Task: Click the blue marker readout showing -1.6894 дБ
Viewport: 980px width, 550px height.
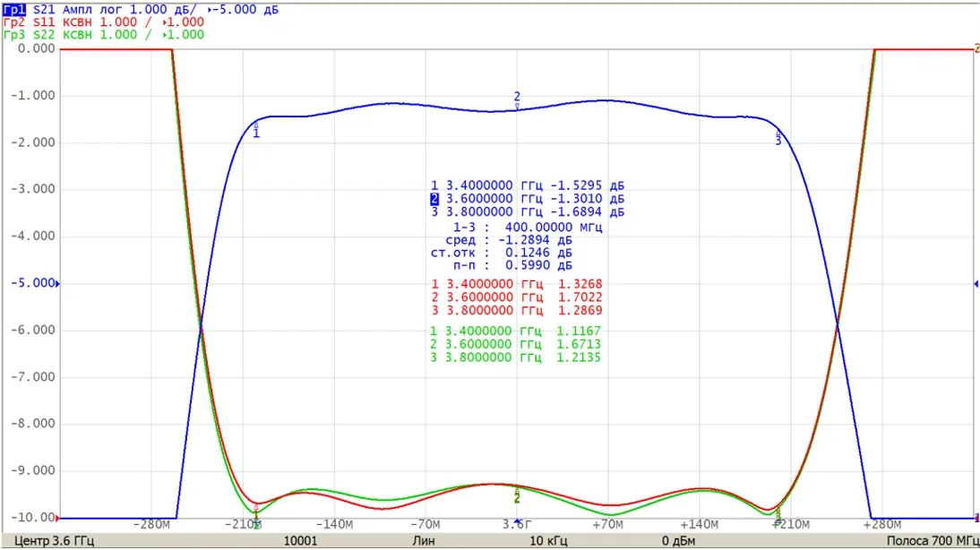Action: point(527,212)
